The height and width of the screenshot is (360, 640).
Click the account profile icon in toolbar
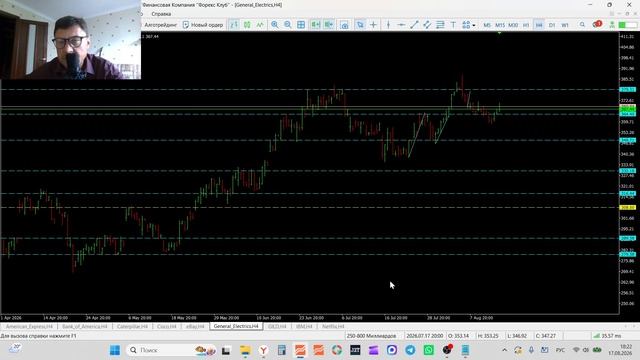click(612, 25)
